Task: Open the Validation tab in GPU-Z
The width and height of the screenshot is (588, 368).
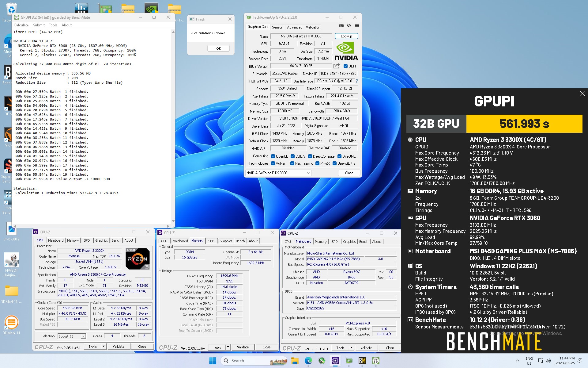Action: [x=313, y=27]
